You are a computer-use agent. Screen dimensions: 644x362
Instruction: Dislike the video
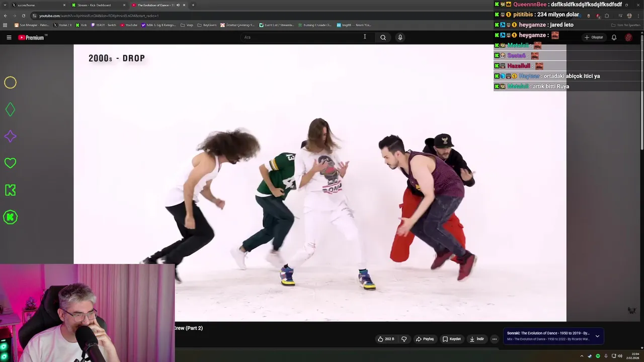coord(404,339)
